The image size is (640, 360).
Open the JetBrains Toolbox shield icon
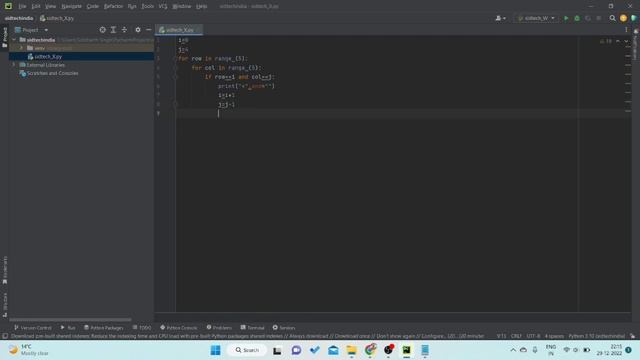[x=634, y=18]
